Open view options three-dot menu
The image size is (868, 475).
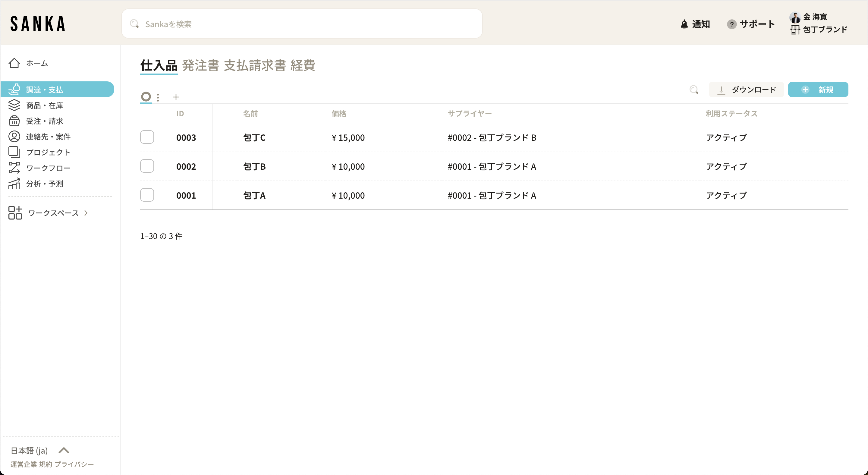(x=158, y=97)
